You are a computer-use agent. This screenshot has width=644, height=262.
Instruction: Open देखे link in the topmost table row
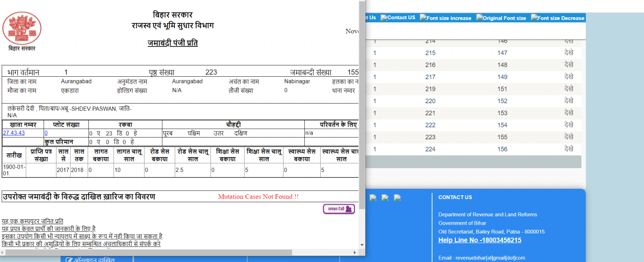pyautogui.click(x=569, y=41)
